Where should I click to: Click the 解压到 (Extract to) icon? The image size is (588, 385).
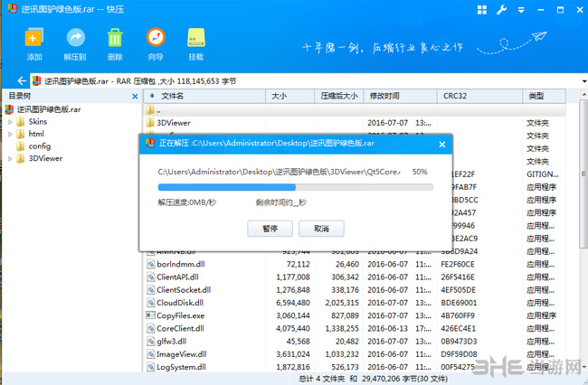(x=75, y=37)
